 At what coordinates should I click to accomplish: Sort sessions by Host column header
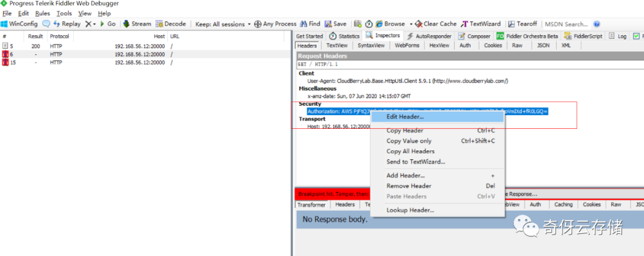tap(120, 36)
